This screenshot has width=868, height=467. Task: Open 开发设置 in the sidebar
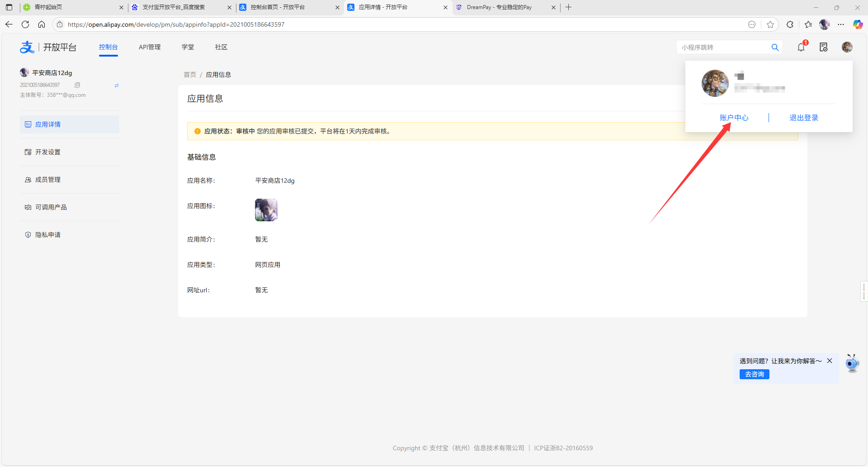tap(48, 152)
